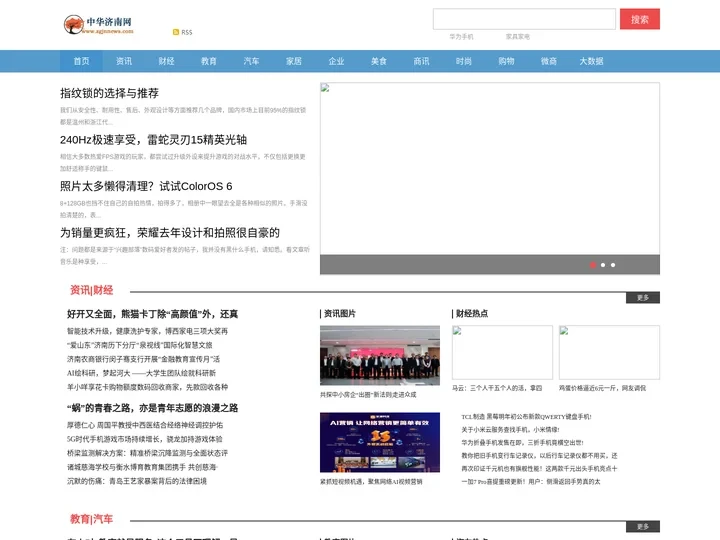This screenshot has height=540, width=720.
Task: Click broken image above 鸡蛋价格 caption
Action: click(609, 353)
